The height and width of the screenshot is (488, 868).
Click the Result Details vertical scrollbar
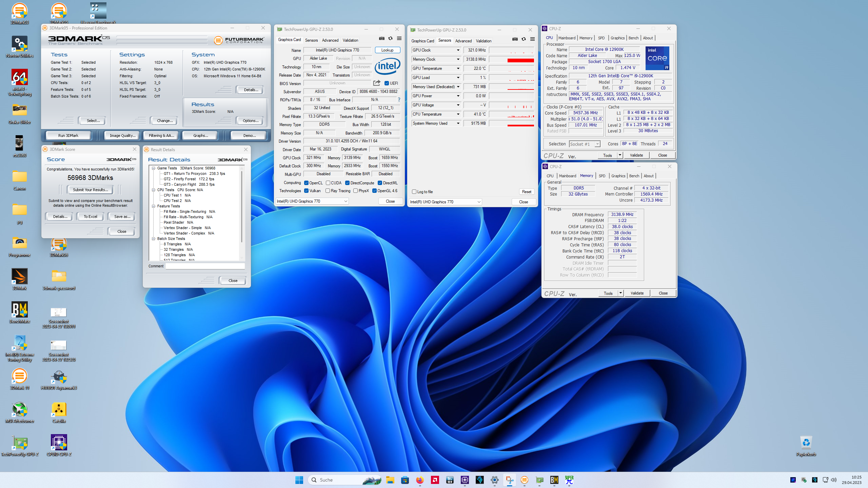pyautogui.click(x=242, y=213)
